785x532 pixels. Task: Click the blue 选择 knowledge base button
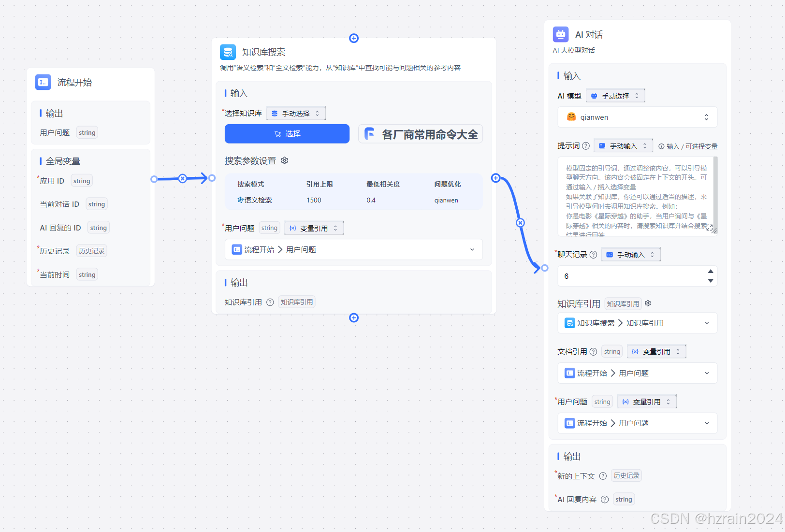287,134
